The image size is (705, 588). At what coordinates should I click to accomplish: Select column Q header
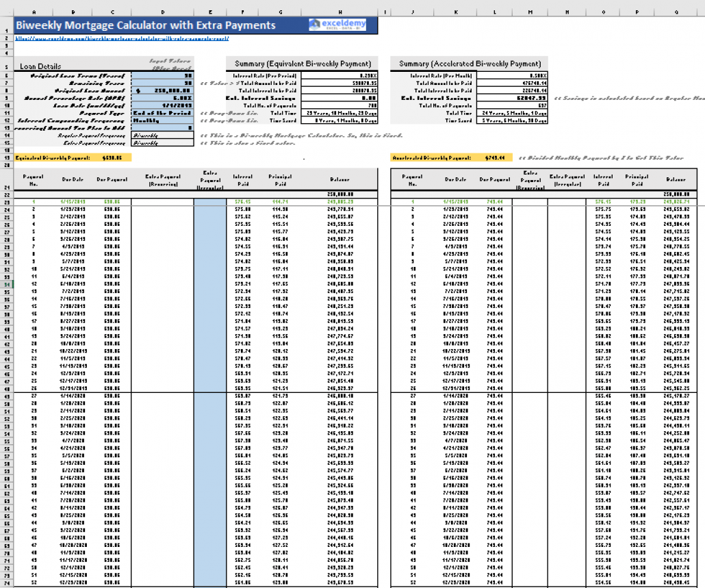[x=676, y=12]
